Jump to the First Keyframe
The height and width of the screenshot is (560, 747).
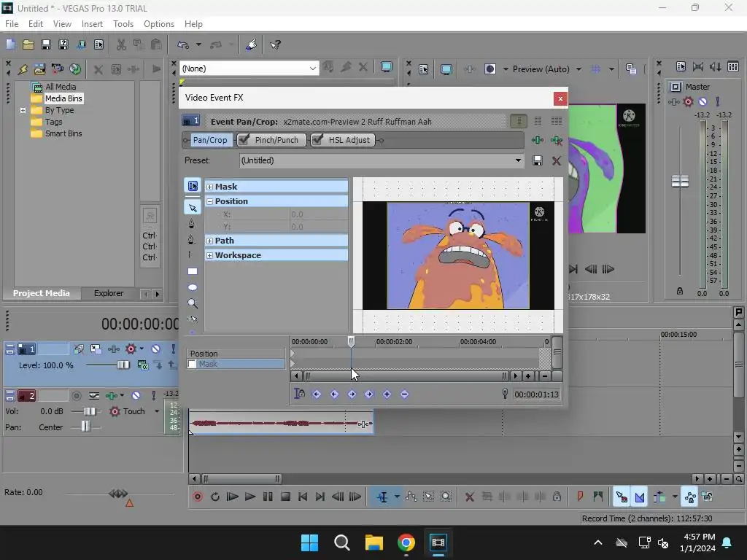pos(317,394)
